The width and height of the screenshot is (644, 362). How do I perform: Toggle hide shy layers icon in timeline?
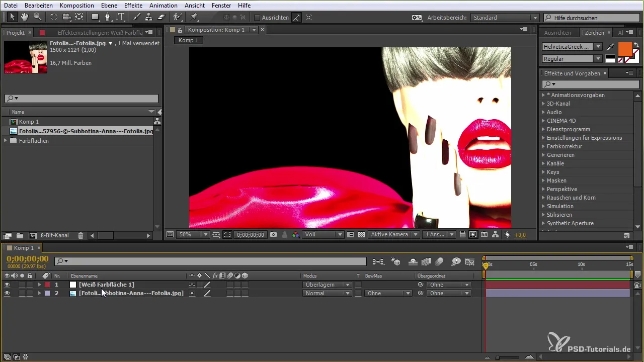pos(413,261)
